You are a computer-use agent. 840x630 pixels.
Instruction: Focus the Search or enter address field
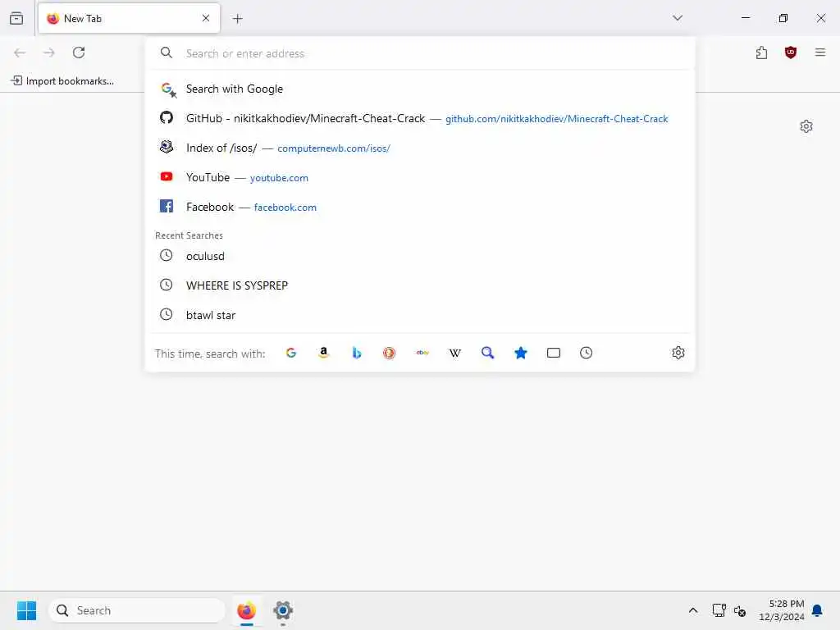click(x=419, y=53)
